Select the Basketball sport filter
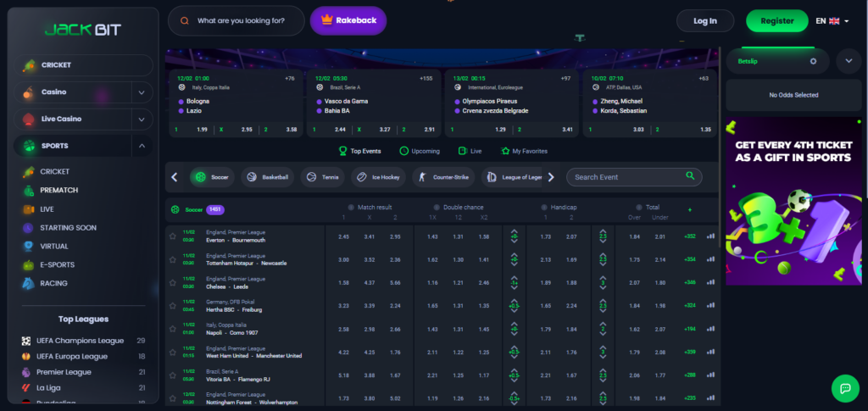Image resolution: width=868 pixels, height=411 pixels. click(266, 177)
